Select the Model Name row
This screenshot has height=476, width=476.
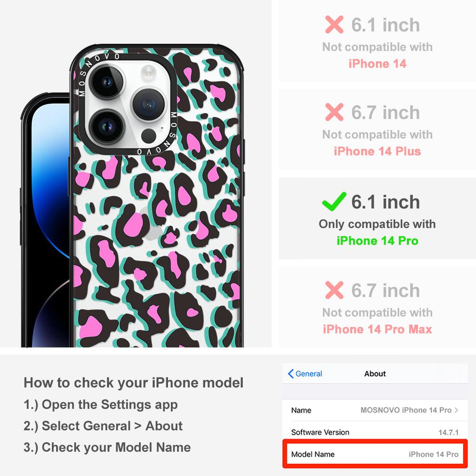(x=375, y=454)
